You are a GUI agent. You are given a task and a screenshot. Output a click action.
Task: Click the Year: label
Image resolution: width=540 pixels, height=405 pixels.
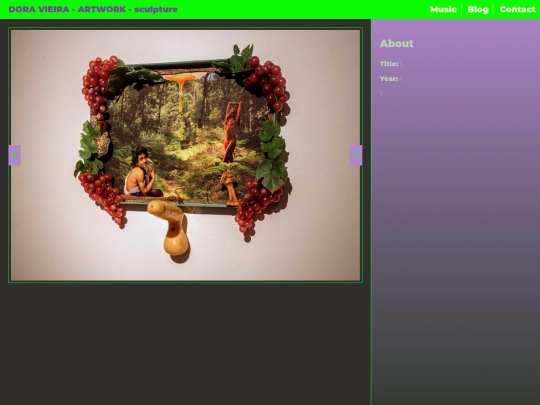[389, 79]
